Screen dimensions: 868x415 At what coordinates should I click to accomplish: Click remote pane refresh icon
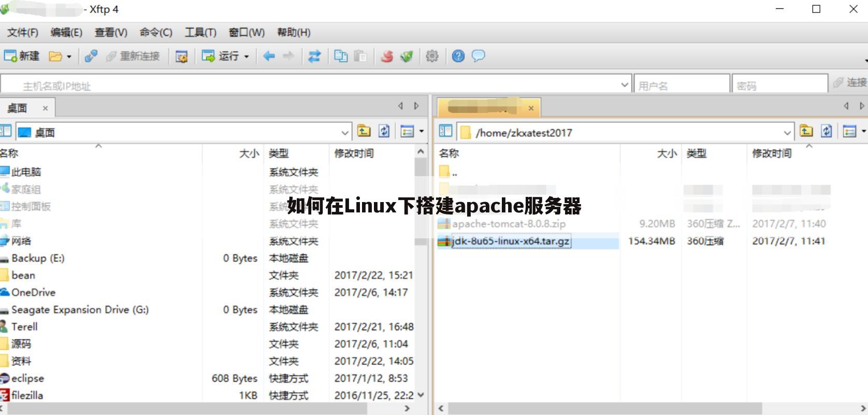(826, 132)
